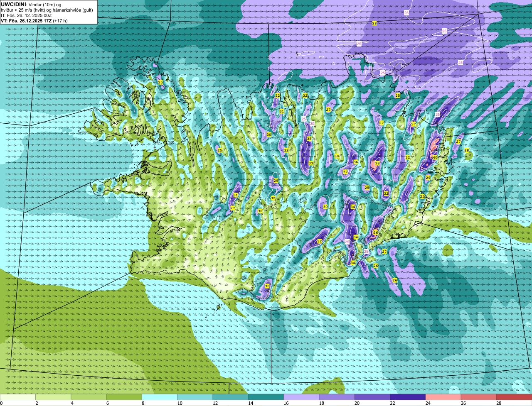532x406 pixels.
Task: Click the 24–26 m/s light pink legend swatch
Action: pos(443,397)
